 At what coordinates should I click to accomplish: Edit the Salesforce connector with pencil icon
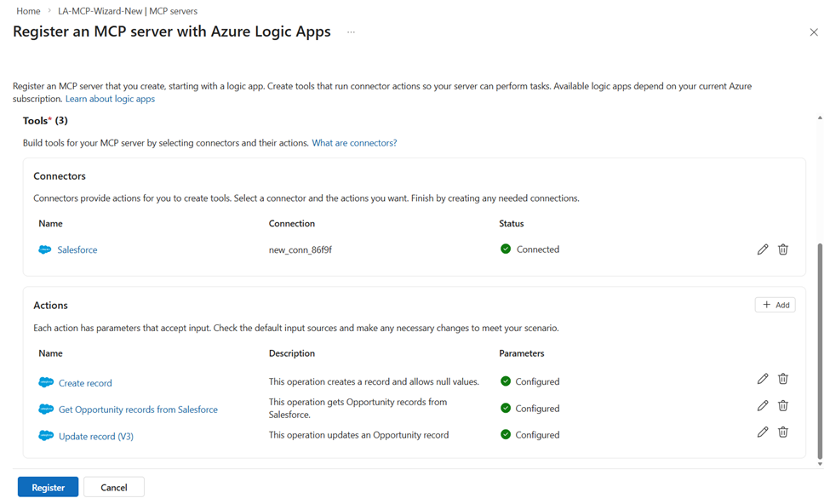tap(763, 249)
